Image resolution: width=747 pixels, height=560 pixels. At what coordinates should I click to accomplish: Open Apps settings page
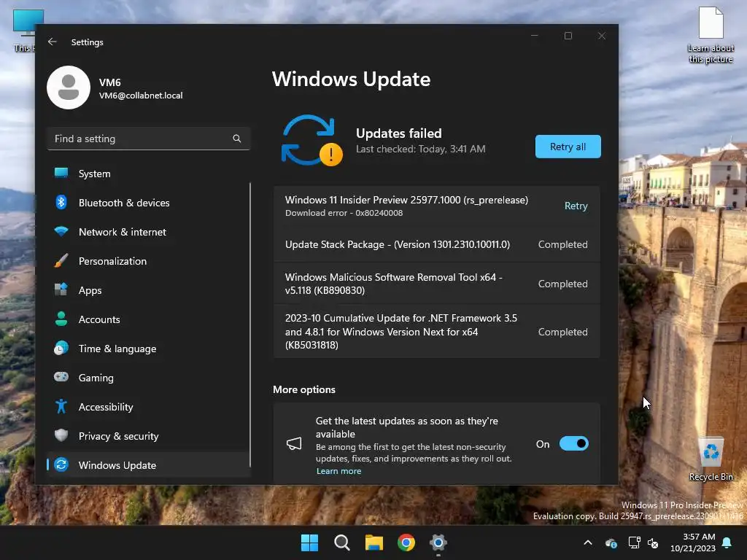(x=149, y=290)
